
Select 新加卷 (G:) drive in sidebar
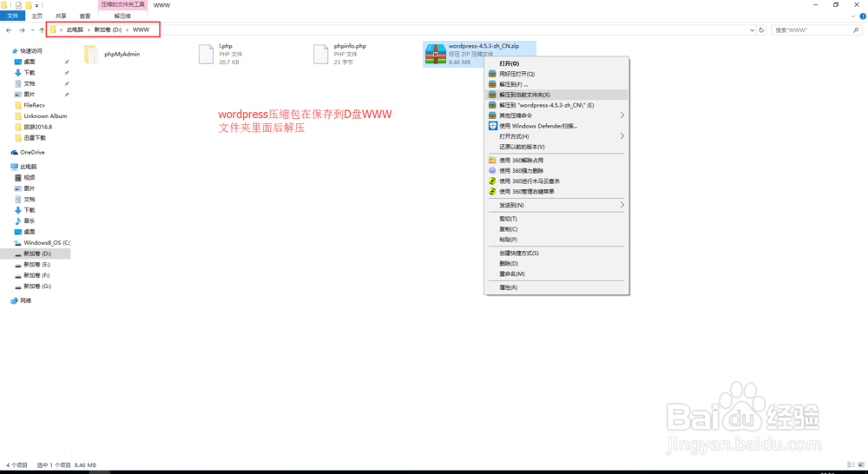pyautogui.click(x=37, y=286)
